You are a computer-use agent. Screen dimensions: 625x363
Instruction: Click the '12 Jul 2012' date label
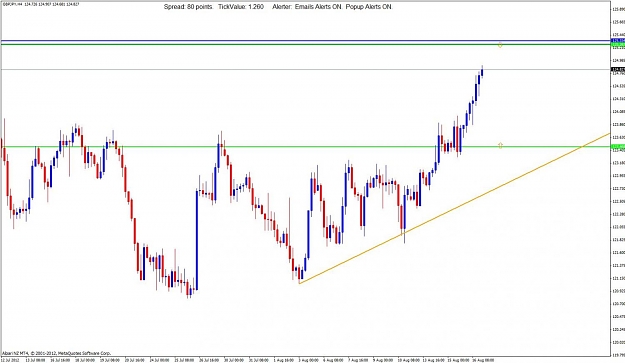[x=10, y=360]
